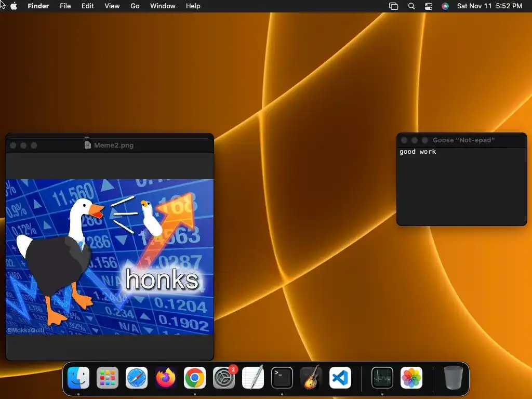Open TextEdit from the Dock
This screenshot has height=399, width=532.
253,377
